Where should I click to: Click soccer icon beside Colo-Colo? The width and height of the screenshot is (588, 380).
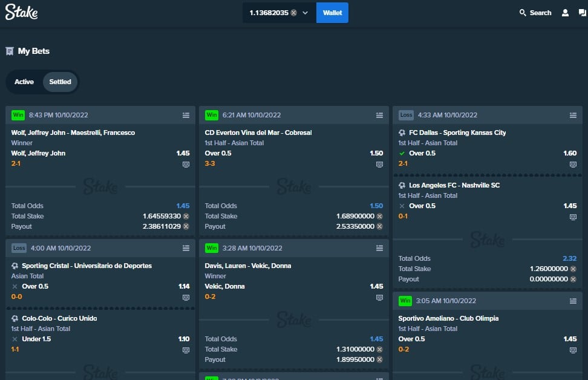[x=15, y=318]
